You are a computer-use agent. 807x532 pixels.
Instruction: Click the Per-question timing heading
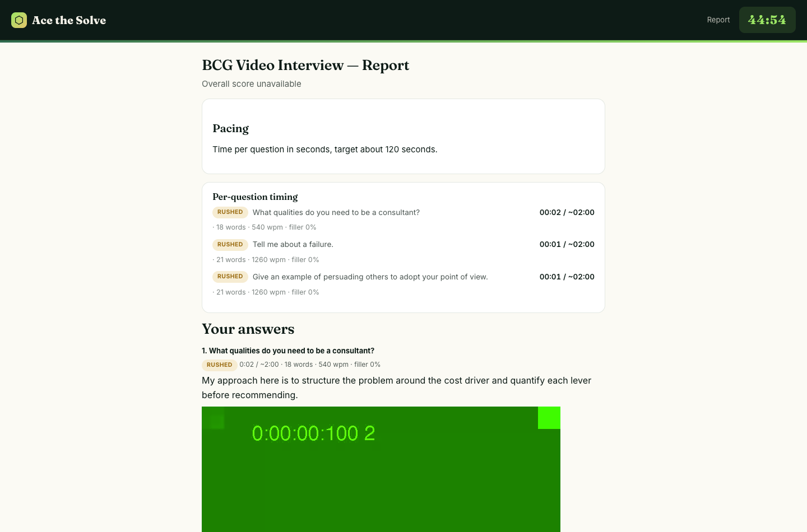click(255, 197)
